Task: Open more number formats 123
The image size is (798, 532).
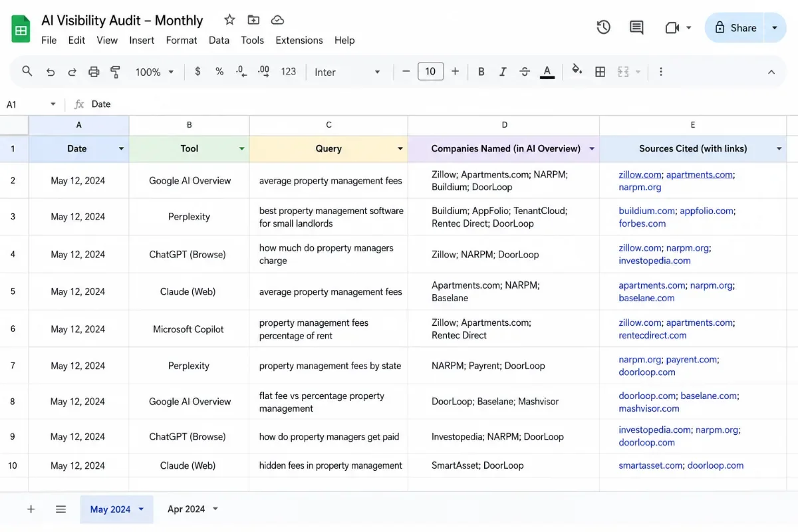Action: click(x=289, y=72)
